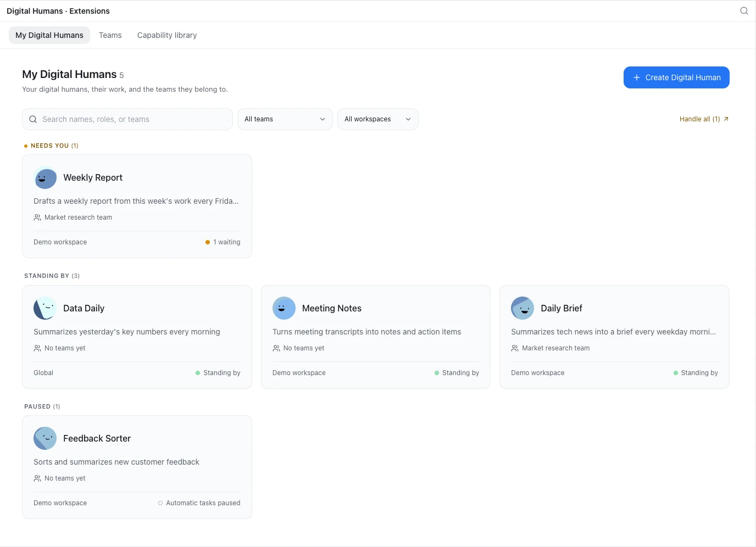Select the Feedback Sorter card title
This screenshot has height=547, width=756.
pyautogui.click(x=97, y=438)
